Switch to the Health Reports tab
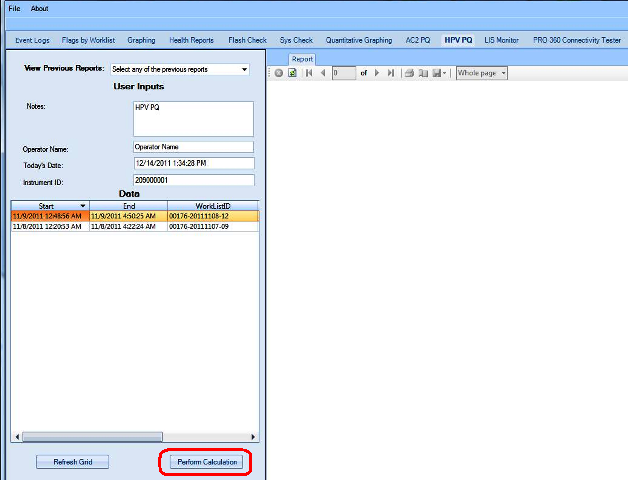The height and width of the screenshot is (480, 628). tap(191, 40)
